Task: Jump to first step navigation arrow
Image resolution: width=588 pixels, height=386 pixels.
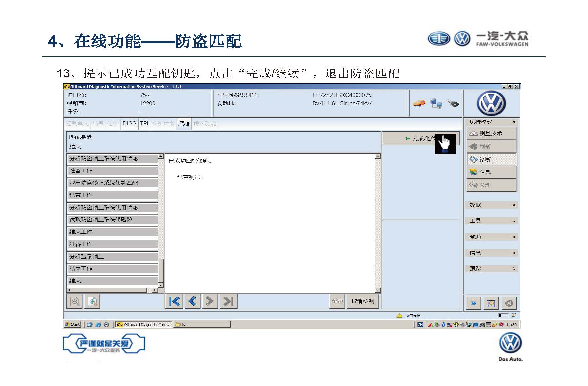Action: (174, 301)
